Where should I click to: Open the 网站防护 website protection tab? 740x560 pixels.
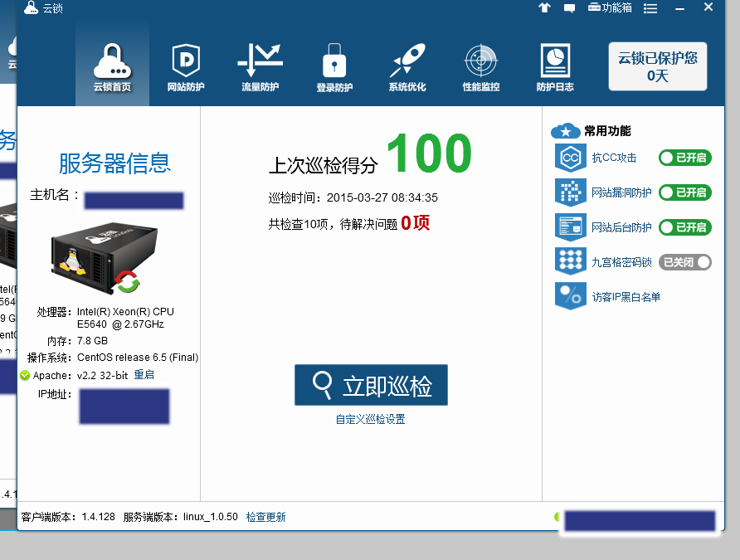[x=186, y=66]
